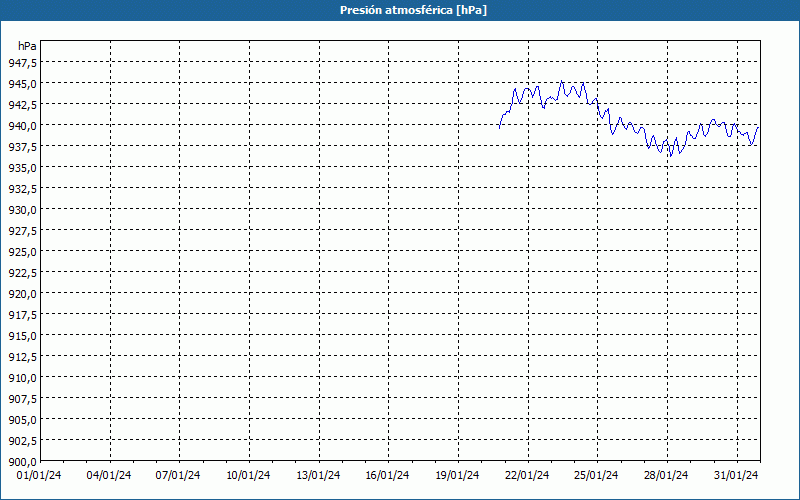Click the 07/01/24 date label
The height and width of the screenshot is (500, 800).
click(x=178, y=475)
